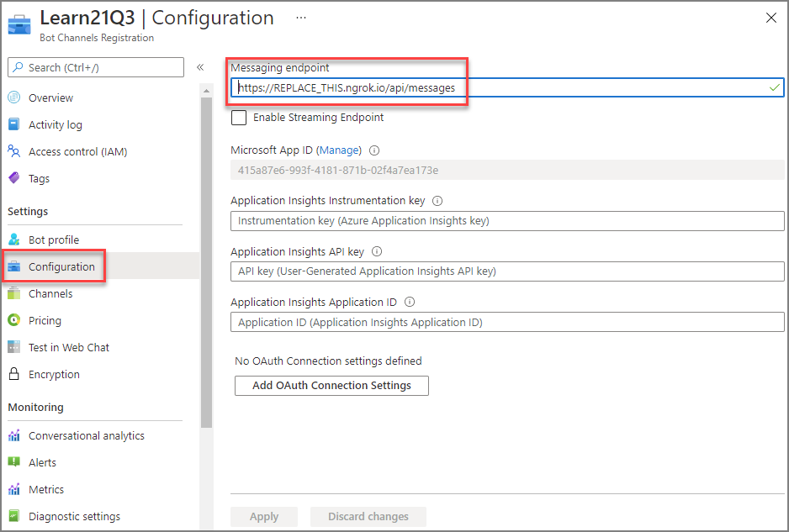Viewport: 789px width, 532px height.
Task: Click the Application Insights API key field
Action: tap(507, 271)
